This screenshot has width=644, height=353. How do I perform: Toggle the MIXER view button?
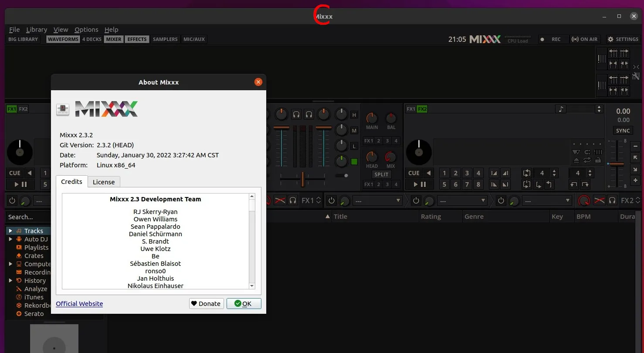[114, 39]
